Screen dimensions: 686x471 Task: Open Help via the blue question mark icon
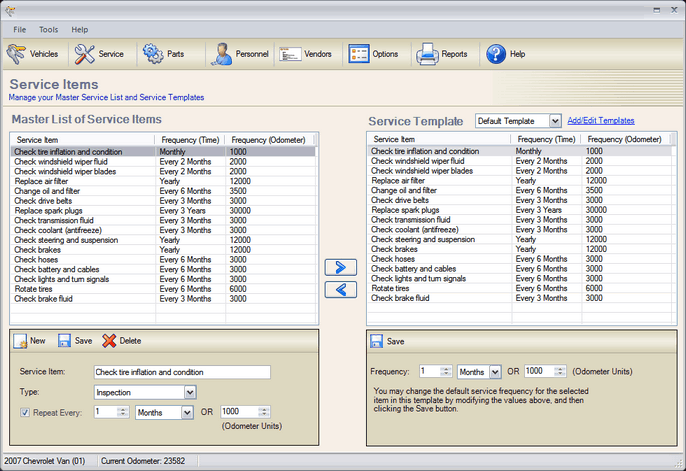click(496, 54)
